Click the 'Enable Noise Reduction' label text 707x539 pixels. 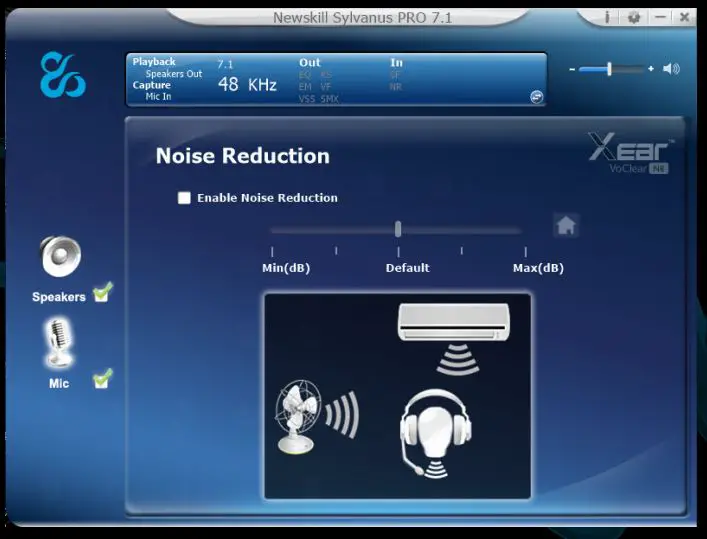[x=267, y=198]
